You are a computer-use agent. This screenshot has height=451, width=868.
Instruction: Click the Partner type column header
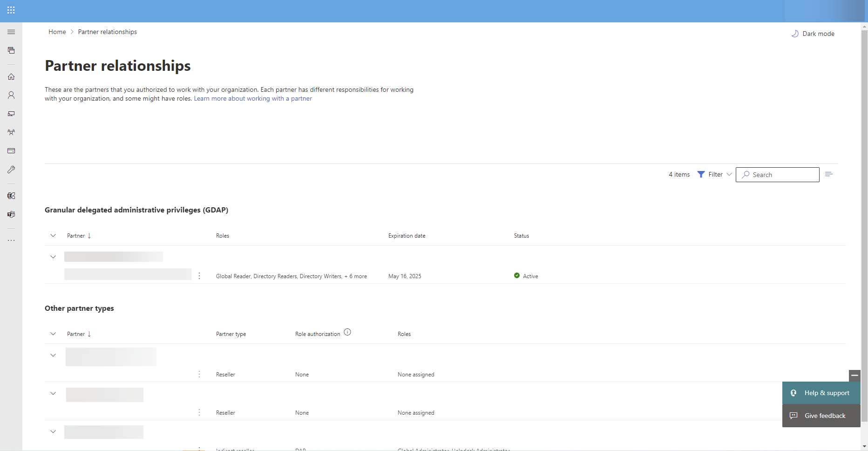(231, 334)
